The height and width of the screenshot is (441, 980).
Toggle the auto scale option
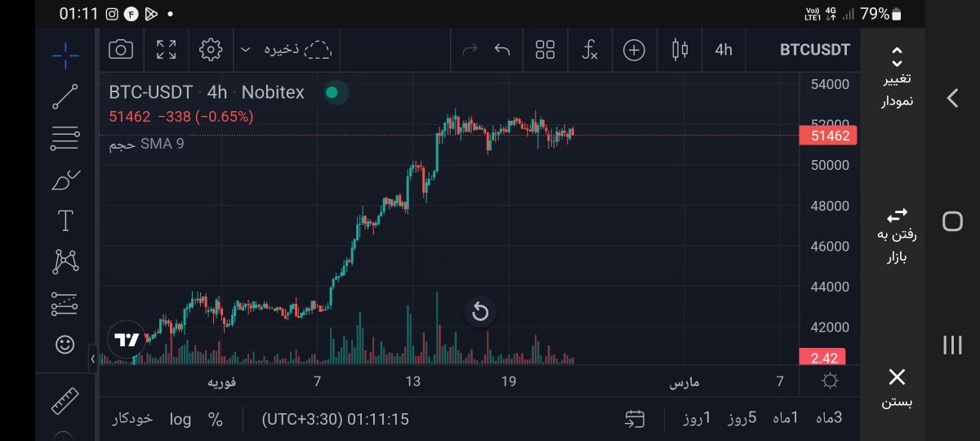[x=132, y=419]
